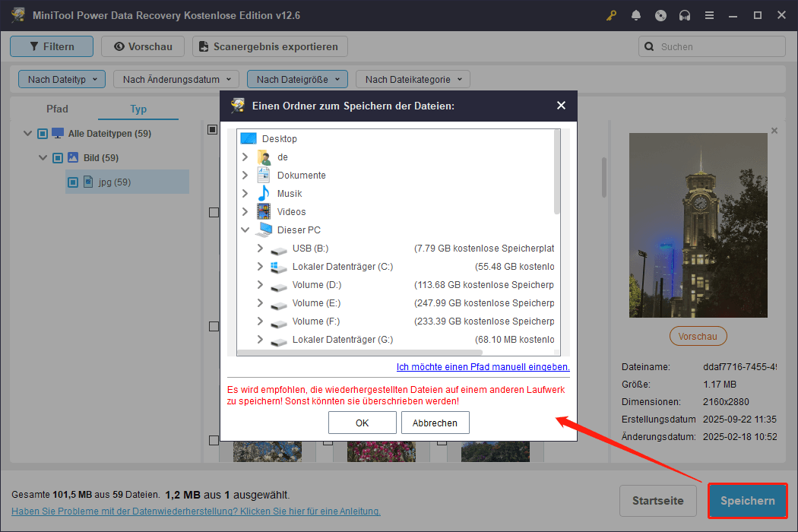Expand the Dokumente folder node
Viewport: 798px width, 532px height.
245,175
